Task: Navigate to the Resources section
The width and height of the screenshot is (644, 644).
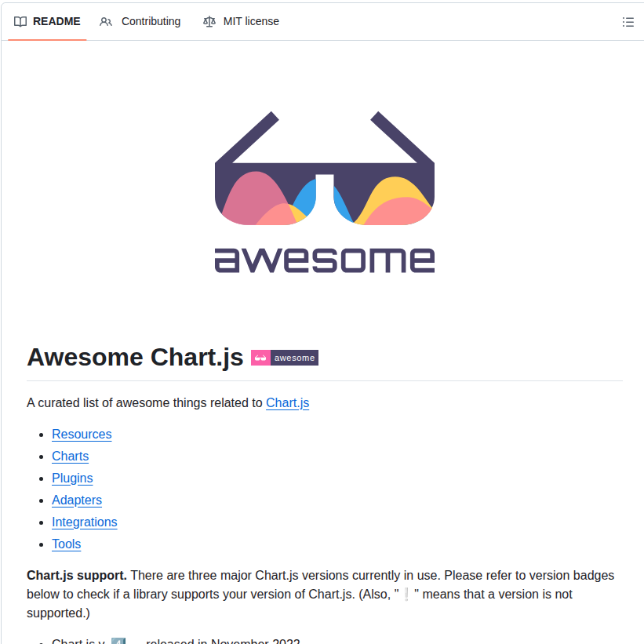Action: tap(82, 434)
